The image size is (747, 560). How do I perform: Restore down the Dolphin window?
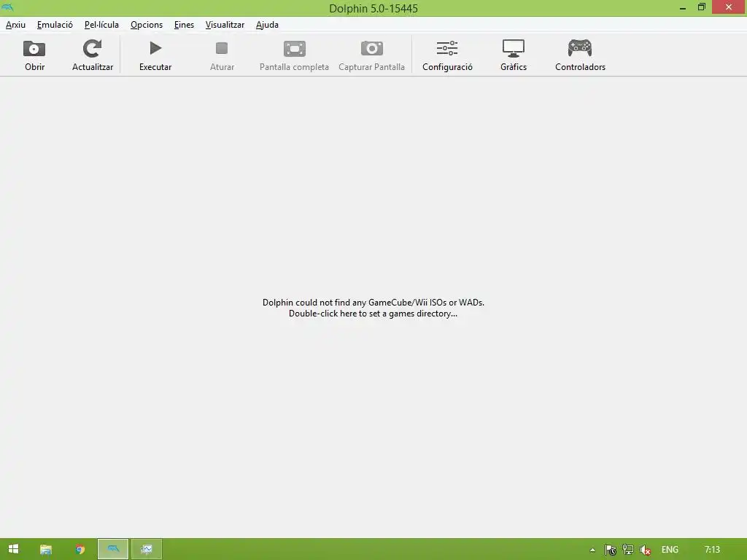[702, 7]
